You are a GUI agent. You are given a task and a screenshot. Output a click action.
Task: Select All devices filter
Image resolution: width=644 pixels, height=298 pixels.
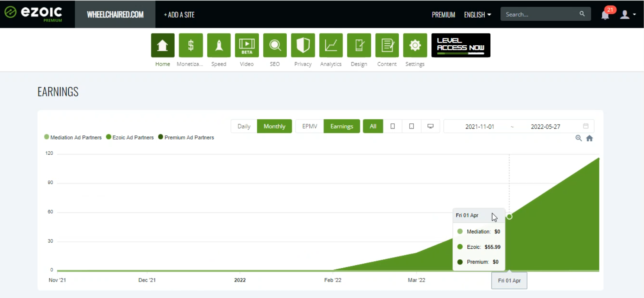pos(373,126)
